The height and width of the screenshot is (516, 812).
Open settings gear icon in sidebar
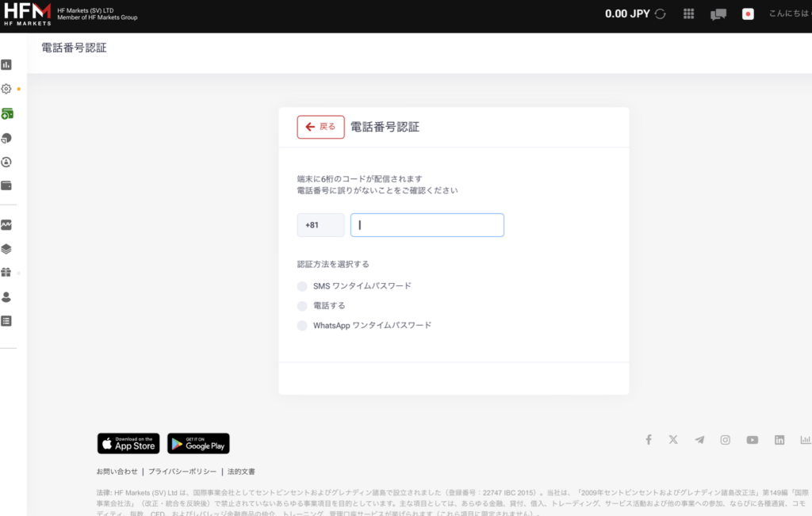6,89
